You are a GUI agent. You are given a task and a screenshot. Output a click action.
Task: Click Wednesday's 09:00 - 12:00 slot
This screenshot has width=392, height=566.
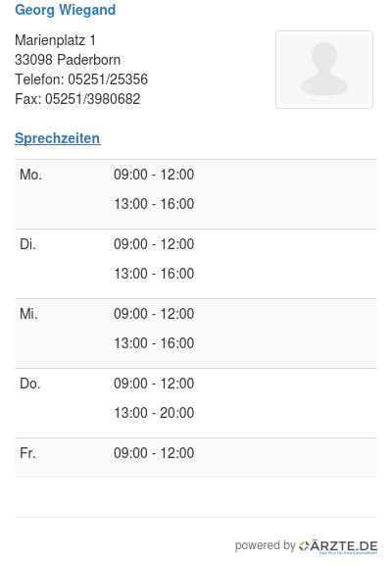[x=154, y=314]
